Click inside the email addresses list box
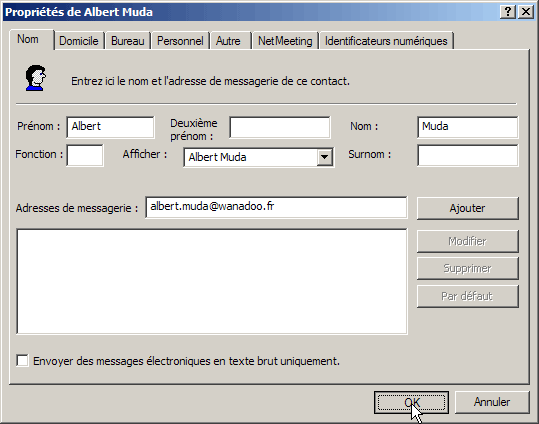Image resolution: width=539 pixels, height=424 pixels. coord(212,281)
